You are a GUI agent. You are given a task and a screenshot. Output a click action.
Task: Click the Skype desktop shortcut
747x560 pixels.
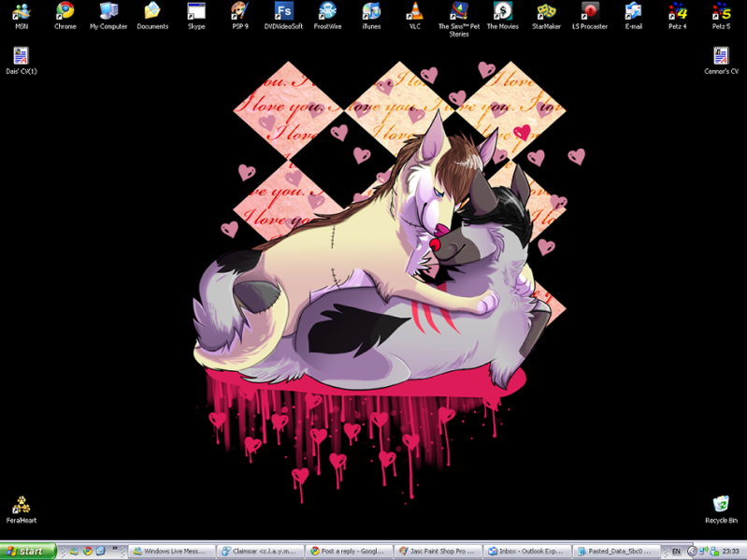tap(196, 15)
